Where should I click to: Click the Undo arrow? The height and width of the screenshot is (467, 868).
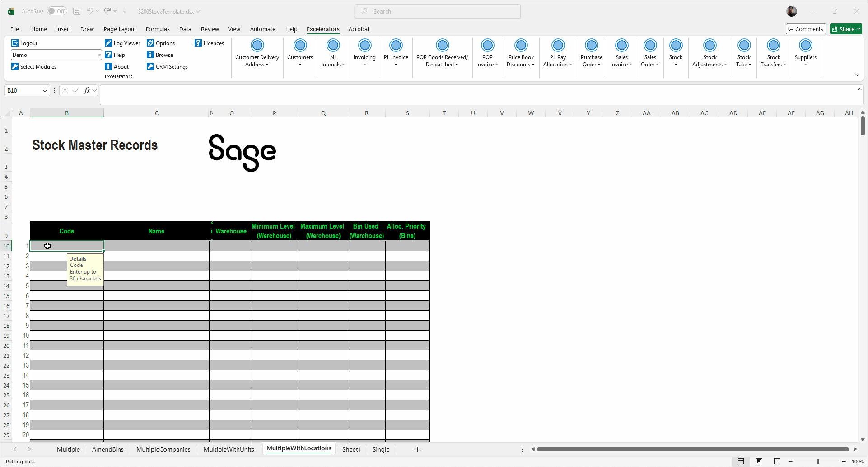(89, 11)
